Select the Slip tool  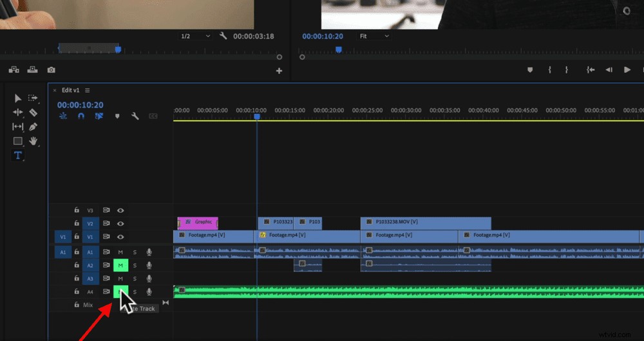click(x=17, y=126)
